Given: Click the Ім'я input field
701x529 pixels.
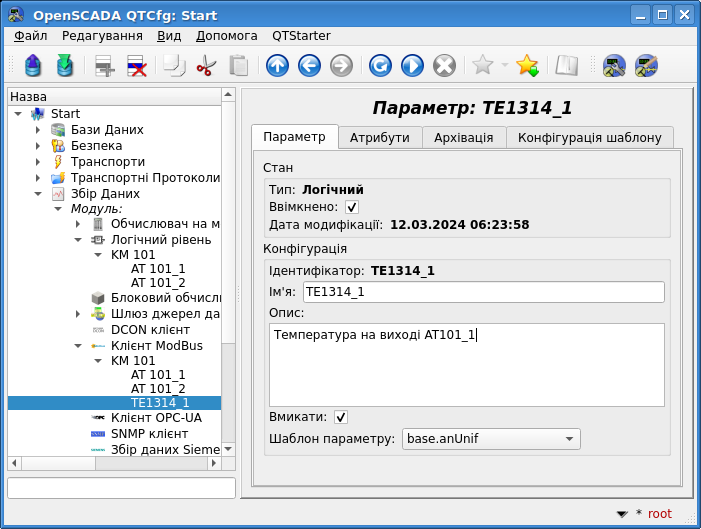Looking at the screenshot, I should coord(484,292).
